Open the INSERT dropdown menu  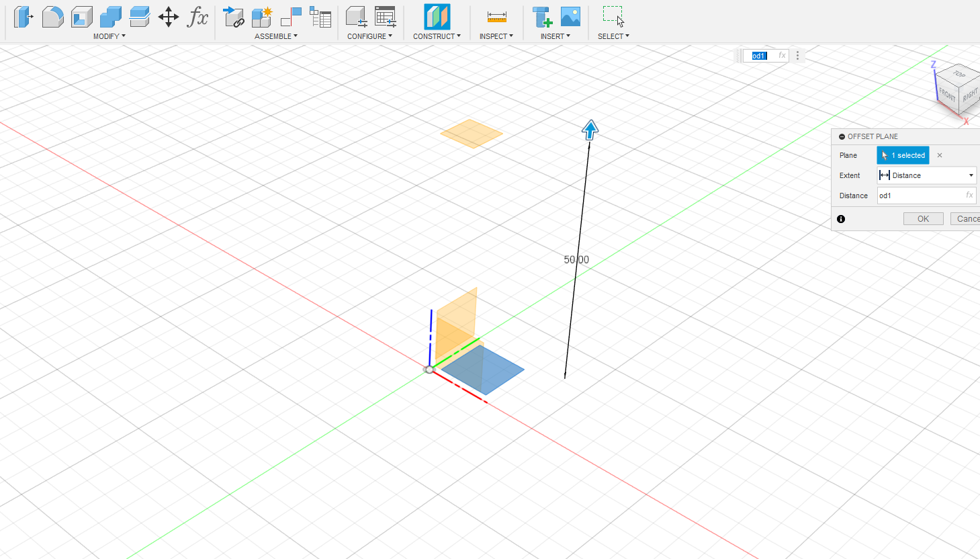(x=555, y=36)
